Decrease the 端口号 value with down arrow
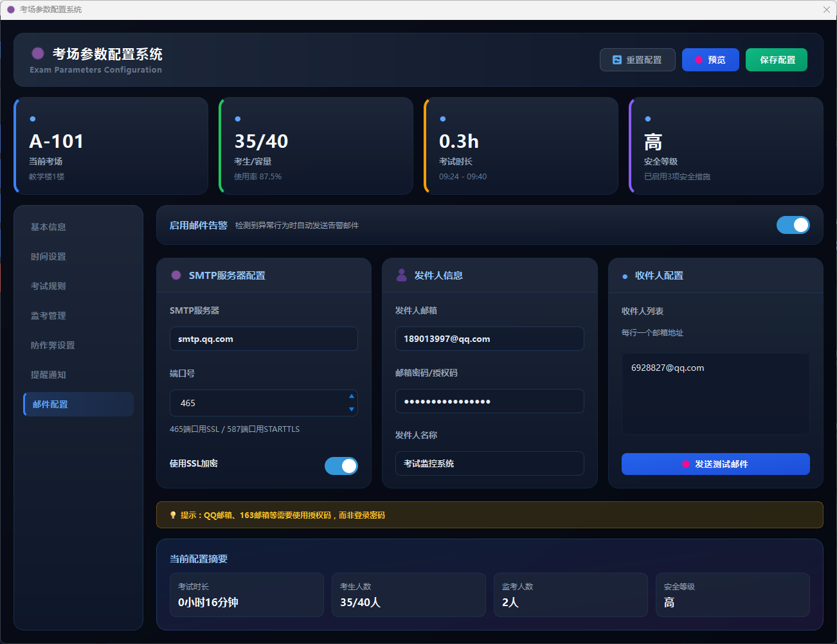The image size is (837, 644). (351, 409)
